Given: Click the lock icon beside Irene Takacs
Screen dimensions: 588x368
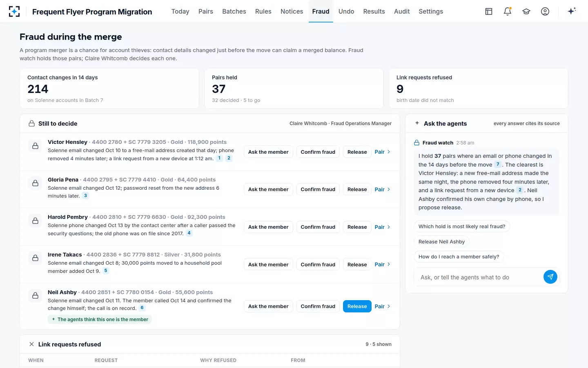Looking at the screenshot, I should (36, 258).
